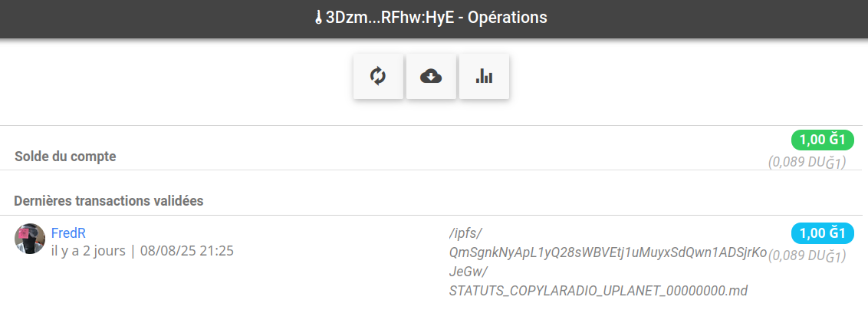Viewport: 868px width, 310px height.
Task: Click the DU value under transaction amount
Action: click(x=807, y=256)
